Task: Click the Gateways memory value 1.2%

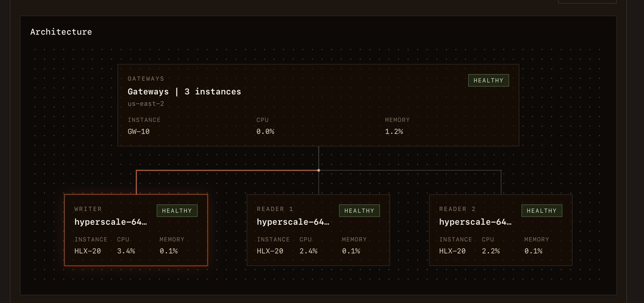Action: tap(394, 131)
